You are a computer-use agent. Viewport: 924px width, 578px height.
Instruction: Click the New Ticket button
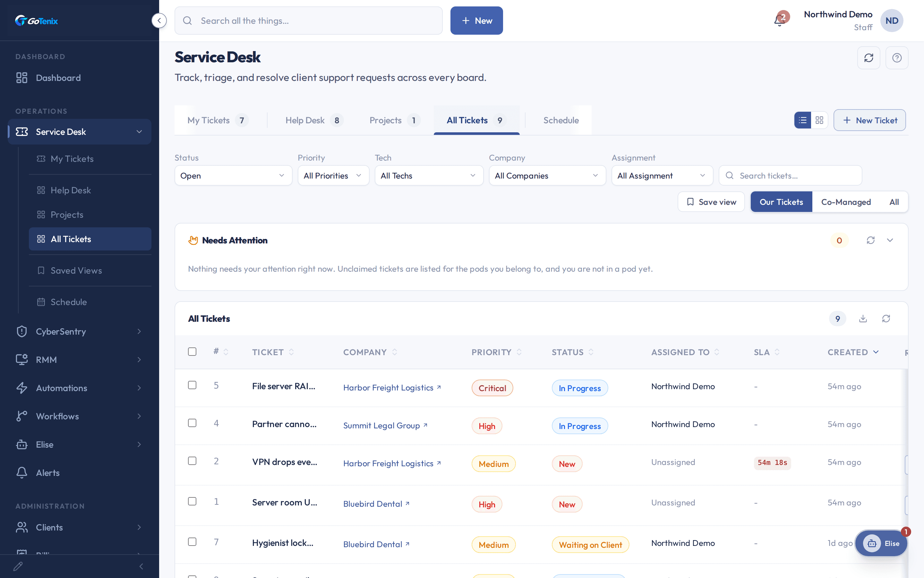[x=869, y=120]
